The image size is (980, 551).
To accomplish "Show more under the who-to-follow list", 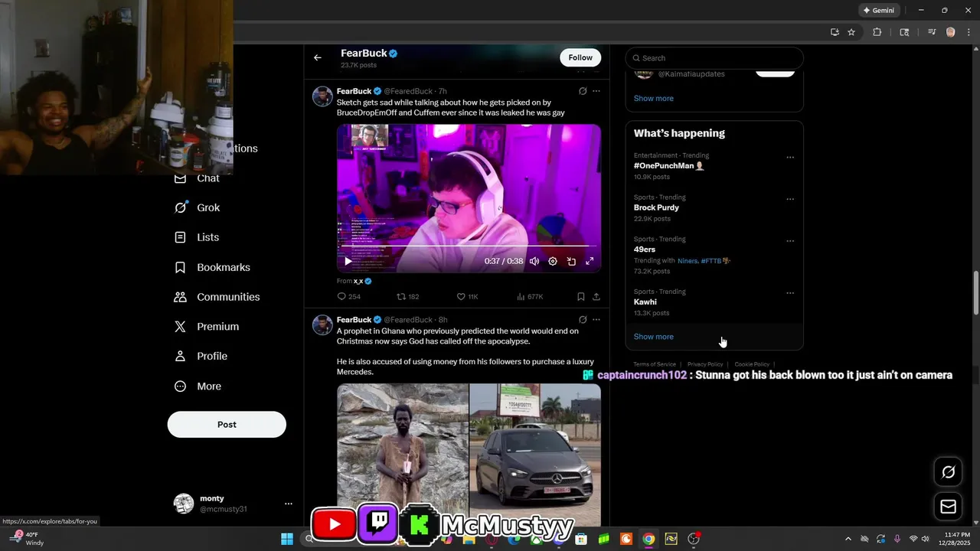I will [654, 98].
